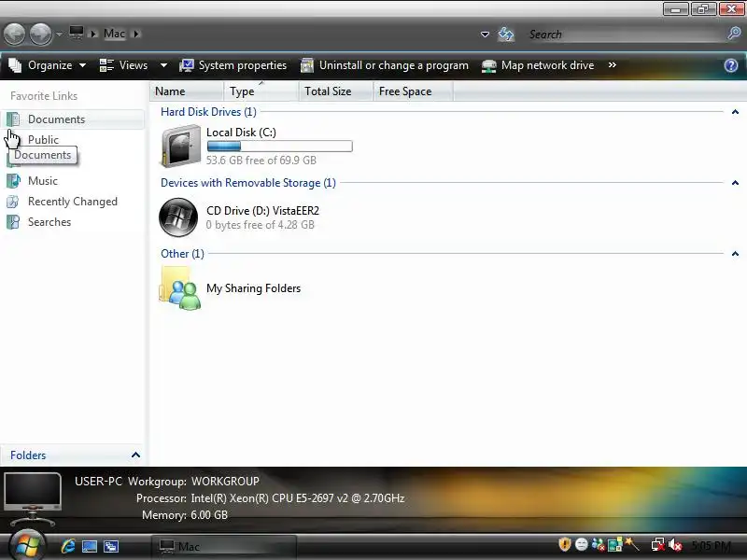The height and width of the screenshot is (560, 747).
Task: Click the muted volume tray icon
Action: (x=675, y=544)
